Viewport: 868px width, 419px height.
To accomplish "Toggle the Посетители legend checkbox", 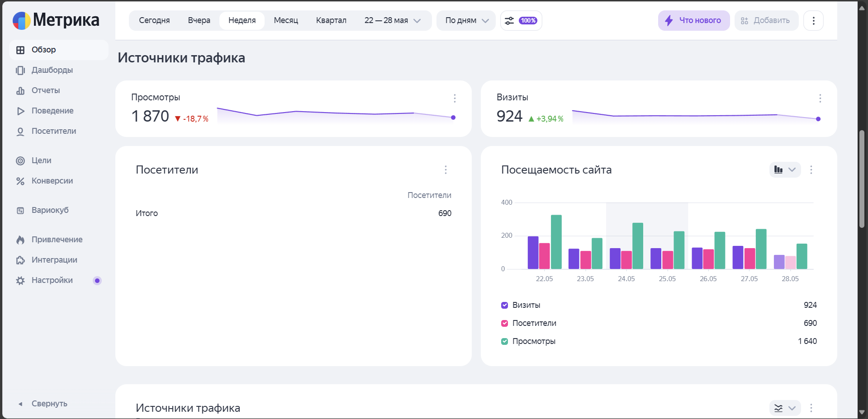I will (x=505, y=323).
